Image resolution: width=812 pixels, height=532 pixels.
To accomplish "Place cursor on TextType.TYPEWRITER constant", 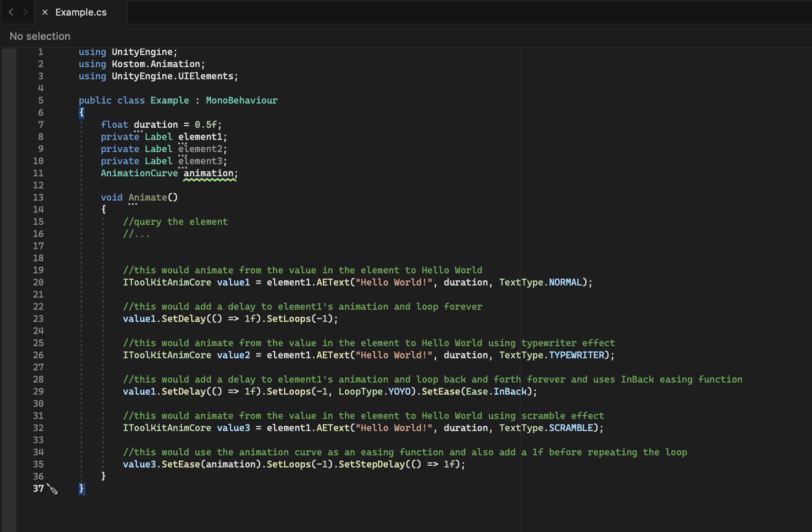I will click(x=576, y=355).
